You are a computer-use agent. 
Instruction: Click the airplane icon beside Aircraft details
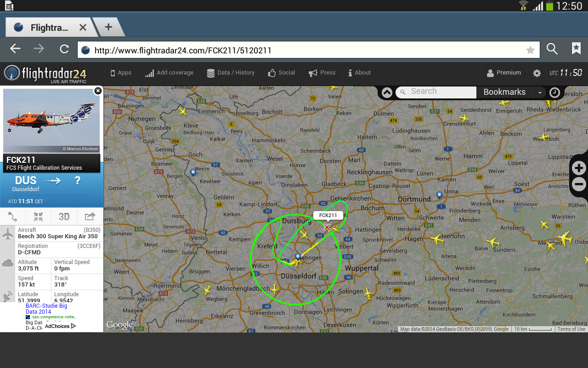pyautogui.click(x=8, y=235)
